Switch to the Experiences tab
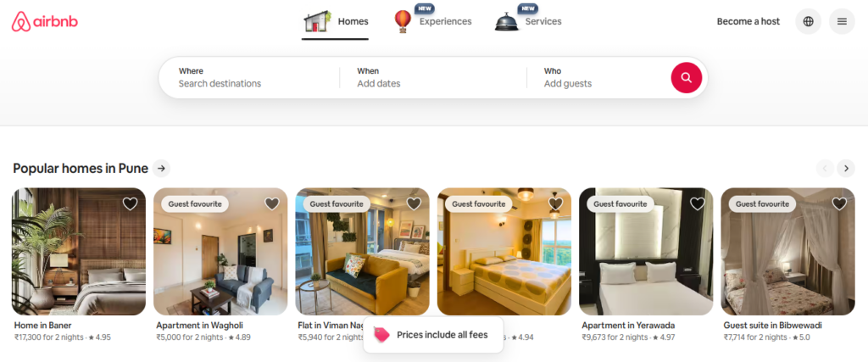 point(433,21)
